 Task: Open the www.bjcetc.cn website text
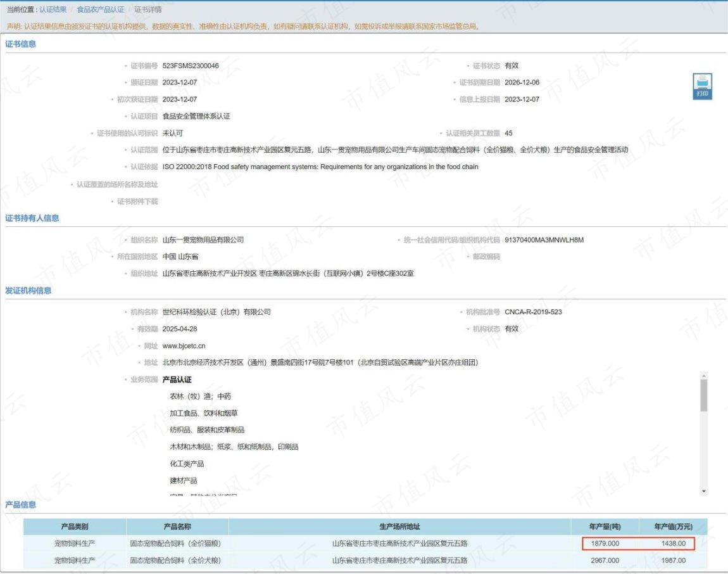tap(184, 346)
